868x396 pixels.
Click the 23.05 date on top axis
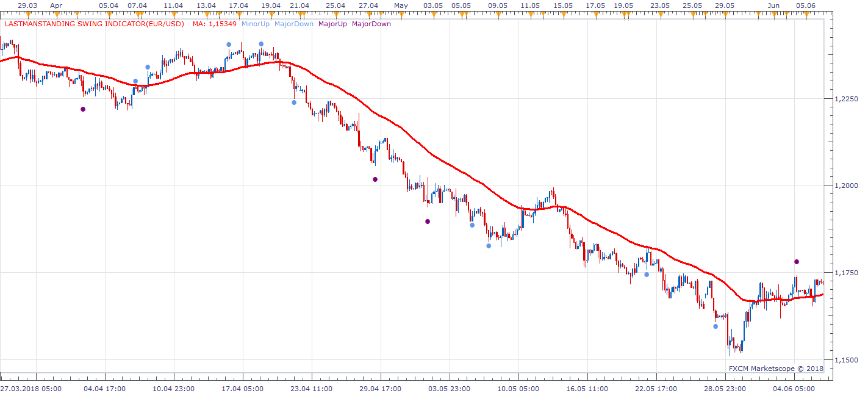(660, 5)
